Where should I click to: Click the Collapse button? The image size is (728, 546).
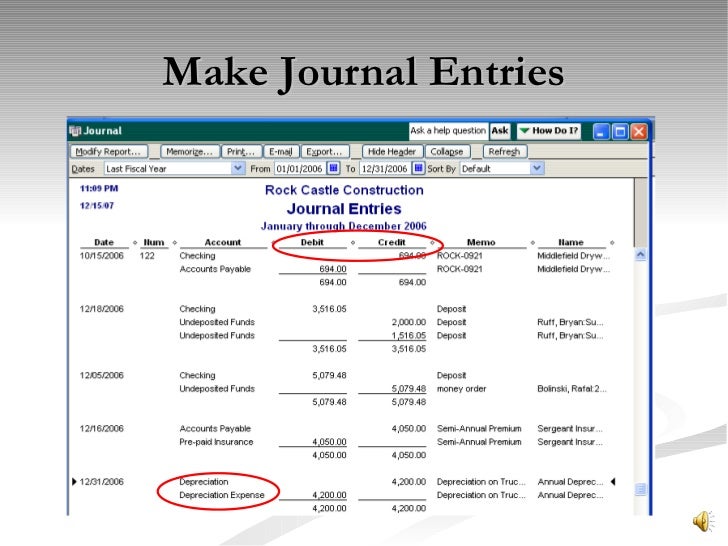click(x=447, y=152)
